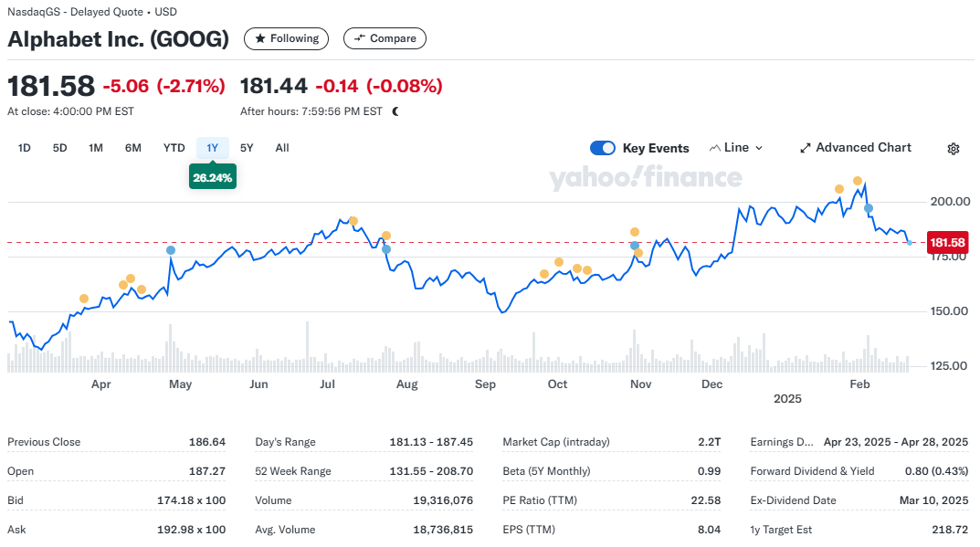
Task: Click the first orange event marker before Apr
Action: point(84,299)
